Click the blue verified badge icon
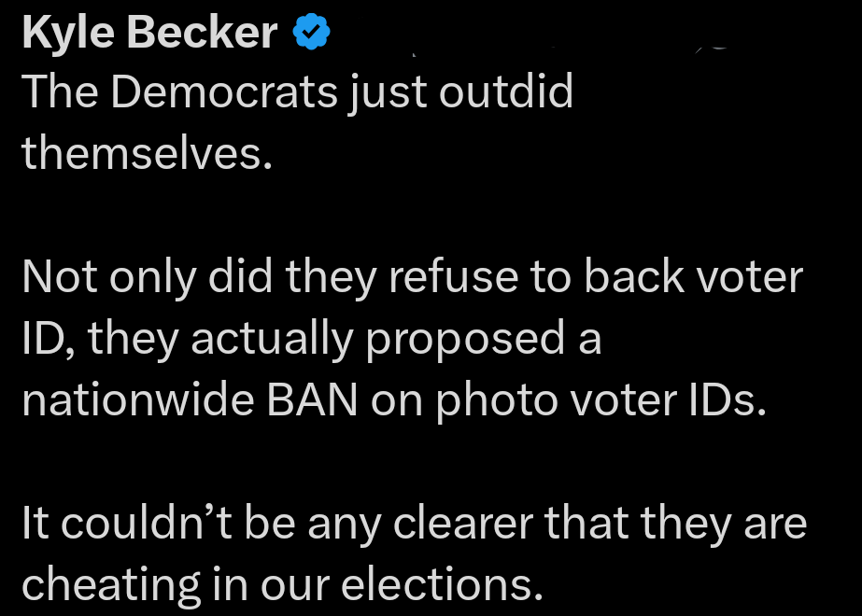This screenshot has height=616, width=862. [311, 33]
